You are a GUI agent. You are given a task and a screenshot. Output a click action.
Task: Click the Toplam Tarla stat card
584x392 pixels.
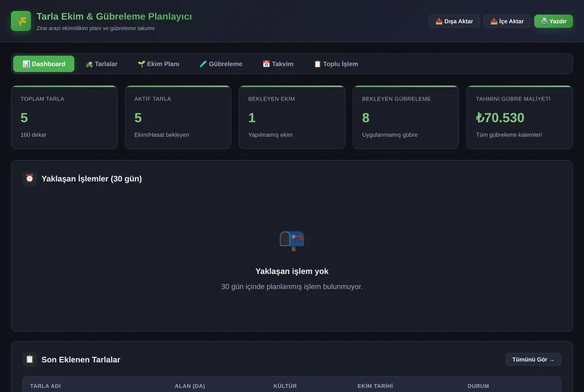pyautogui.click(x=64, y=117)
